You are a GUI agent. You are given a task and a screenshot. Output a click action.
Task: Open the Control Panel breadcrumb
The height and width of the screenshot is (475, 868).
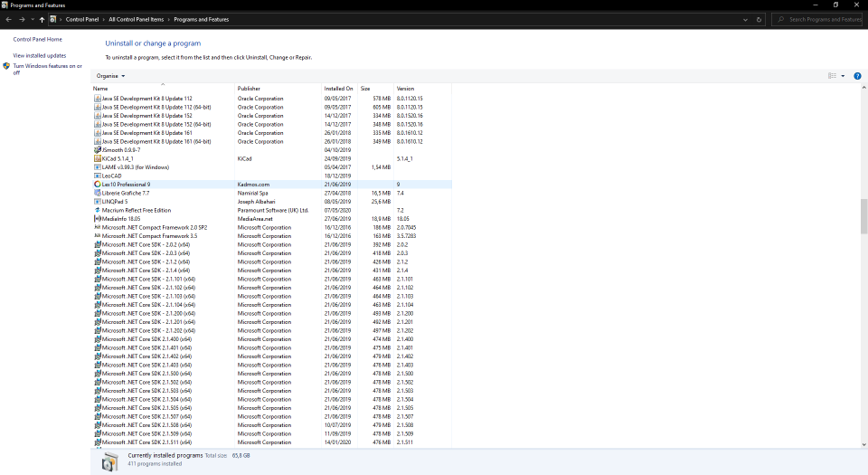82,19
